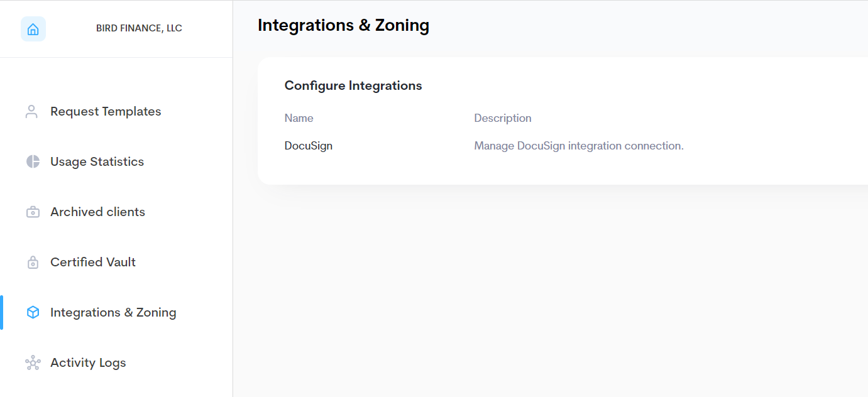This screenshot has height=397, width=868.
Task: Select the person icon beside Request Templates
Action: (31, 111)
